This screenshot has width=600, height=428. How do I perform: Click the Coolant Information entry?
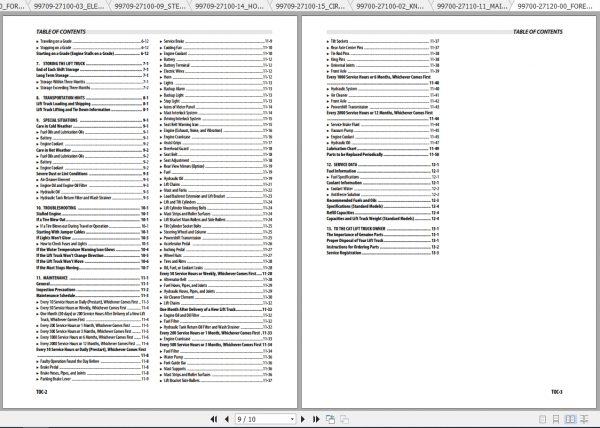pyautogui.click(x=383, y=182)
